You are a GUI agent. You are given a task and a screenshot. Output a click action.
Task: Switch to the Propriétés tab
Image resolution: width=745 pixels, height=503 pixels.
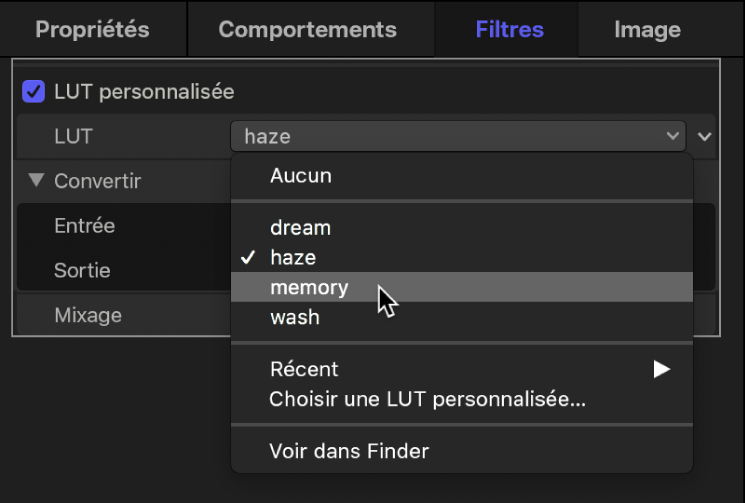coord(92,29)
